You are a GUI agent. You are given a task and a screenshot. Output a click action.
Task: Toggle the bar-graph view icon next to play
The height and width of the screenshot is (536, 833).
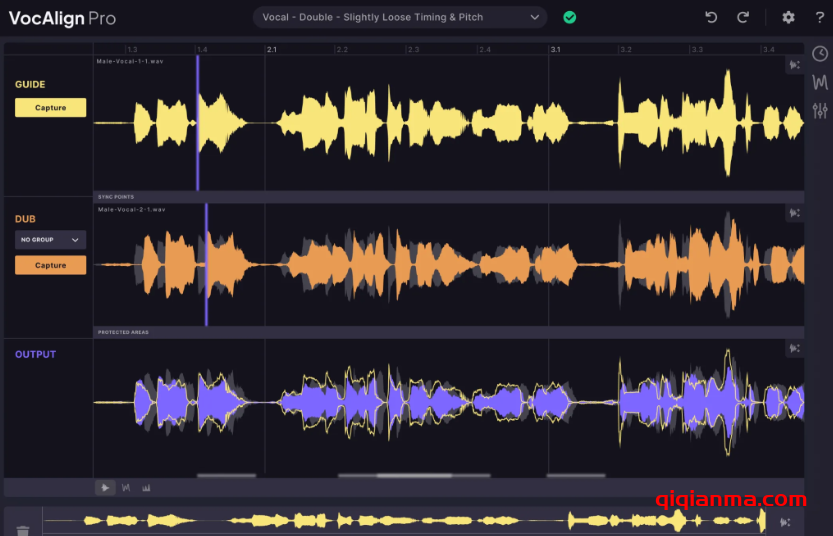146,488
